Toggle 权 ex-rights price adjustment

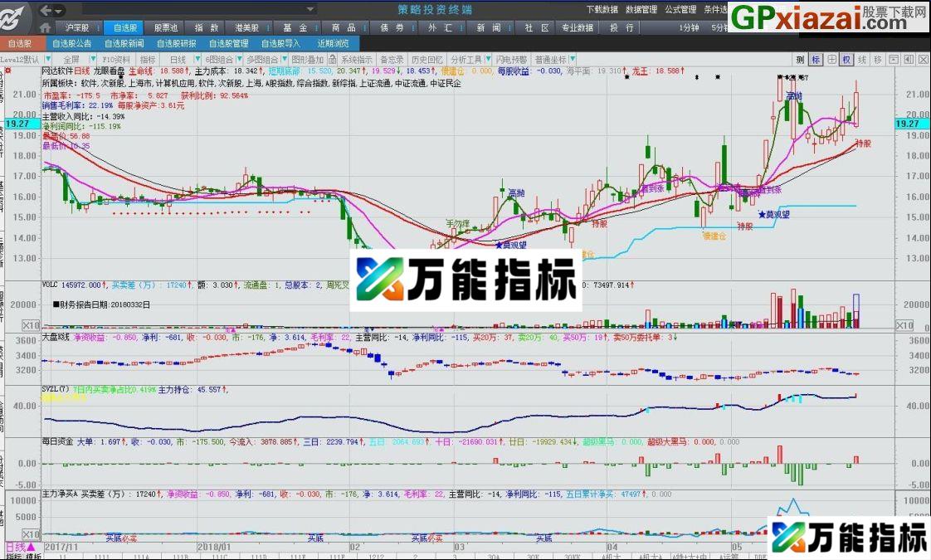tap(846, 59)
